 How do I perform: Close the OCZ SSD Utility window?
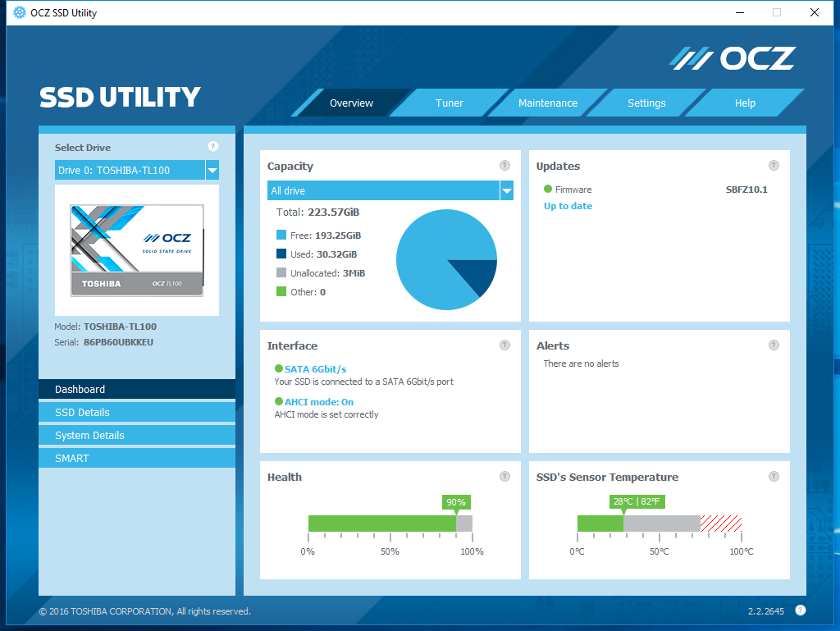pos(815,12)
